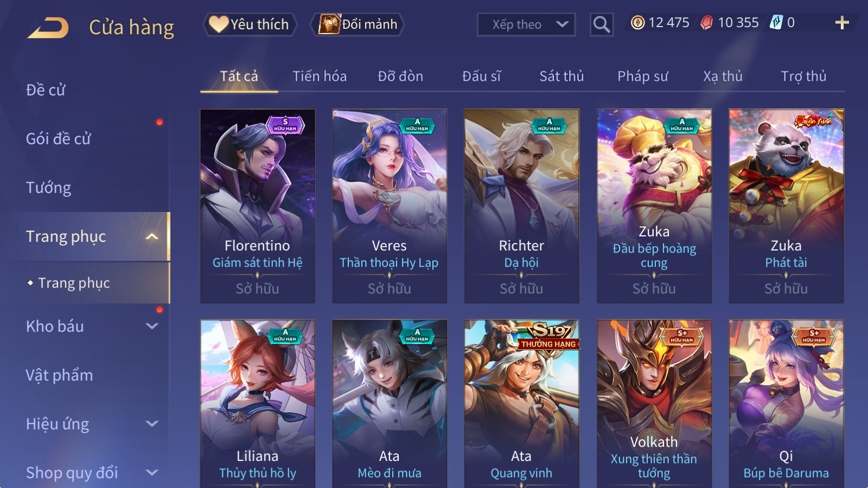
Task: Click the golden back arrow icon
Action: [48, 27]
